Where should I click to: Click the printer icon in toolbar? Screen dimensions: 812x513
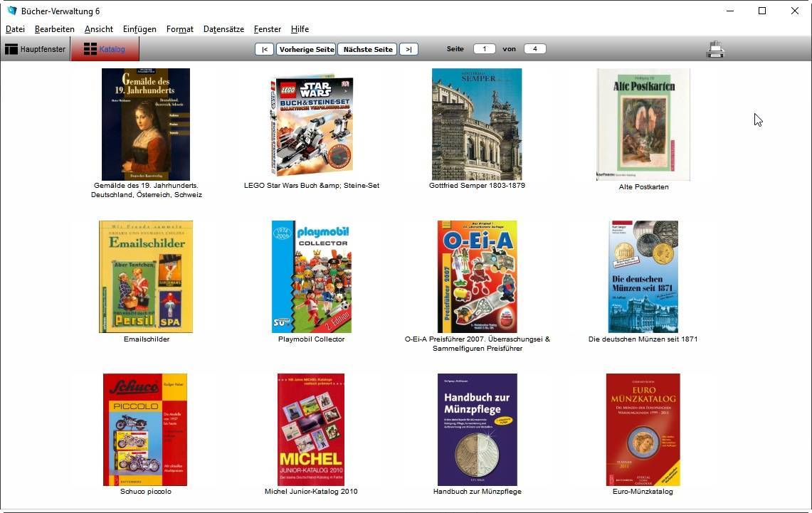pos(715,49)
